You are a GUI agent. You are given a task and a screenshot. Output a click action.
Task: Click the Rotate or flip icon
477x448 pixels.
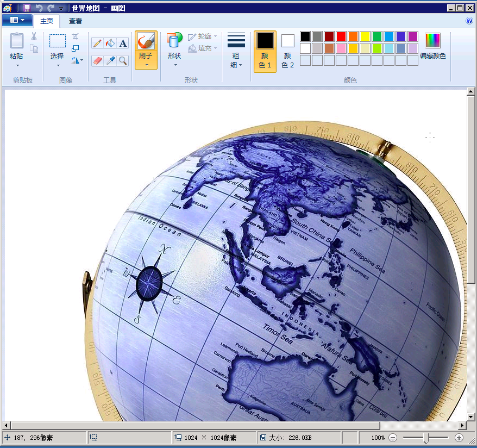point(75,60)
